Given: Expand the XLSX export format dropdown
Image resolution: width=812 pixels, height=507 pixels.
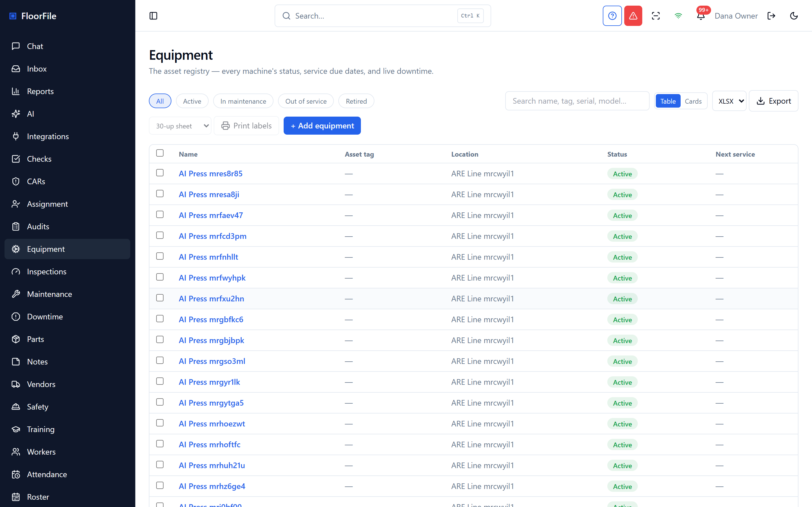Looking at the screenshot, I should pos(729,101).
